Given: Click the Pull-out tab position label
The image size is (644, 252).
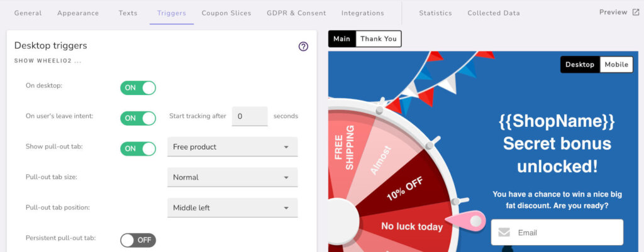Looking at the screenshot, I should coord(57,207).
